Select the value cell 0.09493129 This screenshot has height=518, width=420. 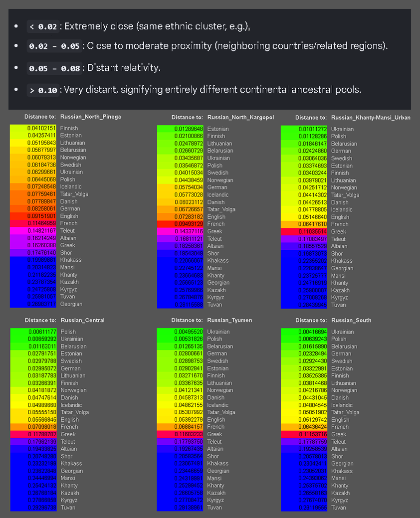tap(180, 224)
